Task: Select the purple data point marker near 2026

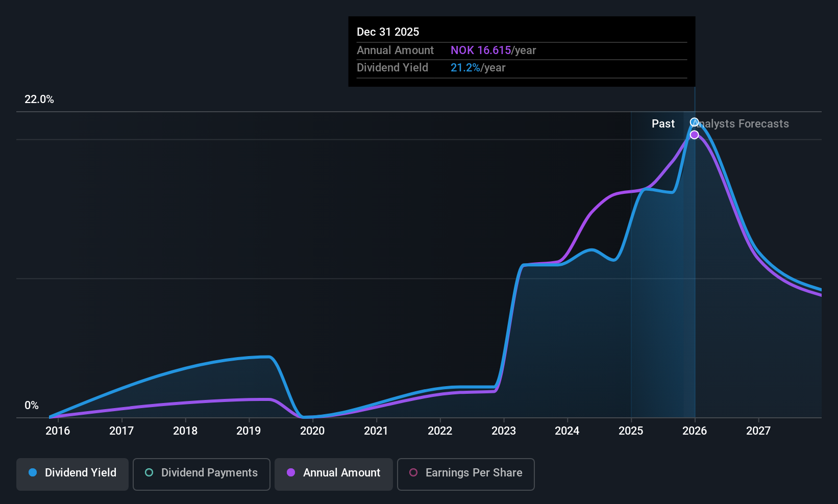Action: pos(694,134)
